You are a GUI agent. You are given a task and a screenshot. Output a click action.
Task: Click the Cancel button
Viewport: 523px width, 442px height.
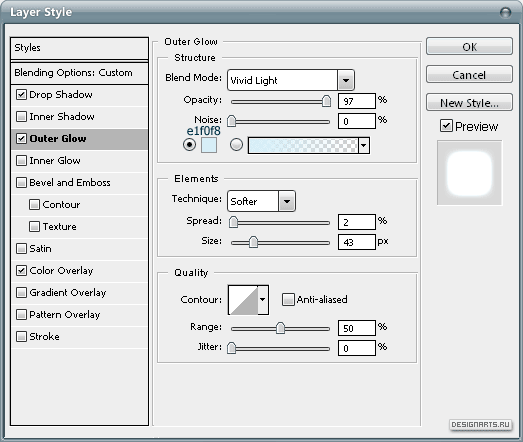(469, 74)
